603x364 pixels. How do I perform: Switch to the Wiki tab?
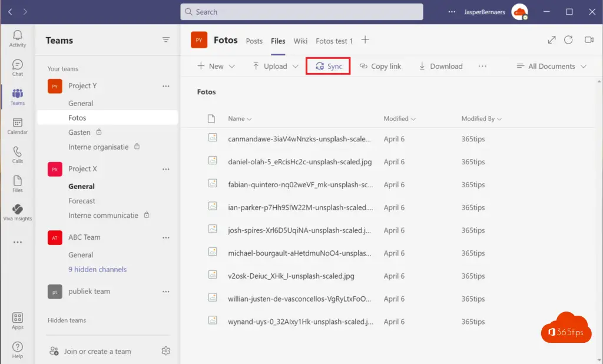point(300,41)
